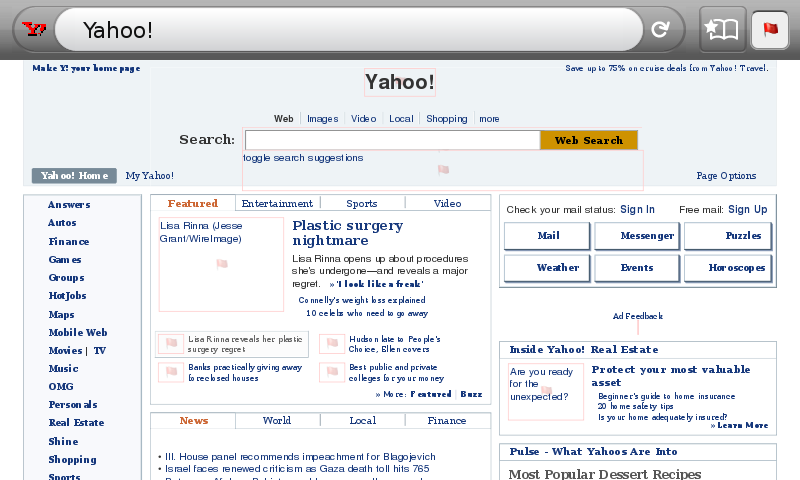The width and height of the screenshot is (800, 480).
Task: Open Connelly's weight loss explained link
Action: tap(362, 300)
